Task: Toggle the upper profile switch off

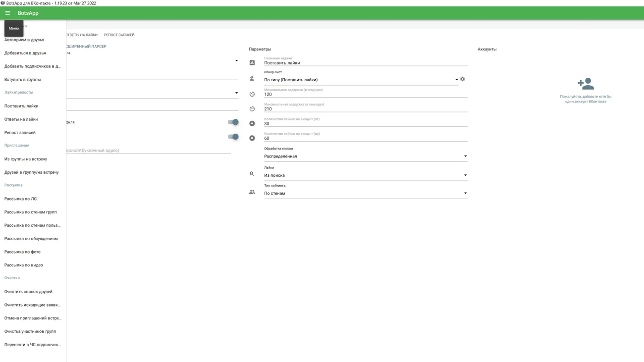Action: tap(233, 122)
